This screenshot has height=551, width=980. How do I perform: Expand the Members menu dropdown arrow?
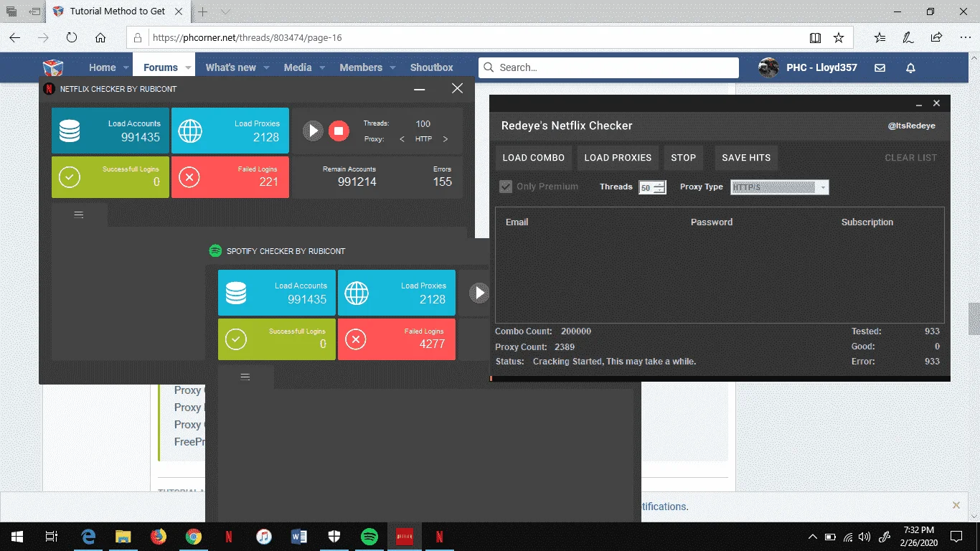pyautogui.click(x=393, y=67)
